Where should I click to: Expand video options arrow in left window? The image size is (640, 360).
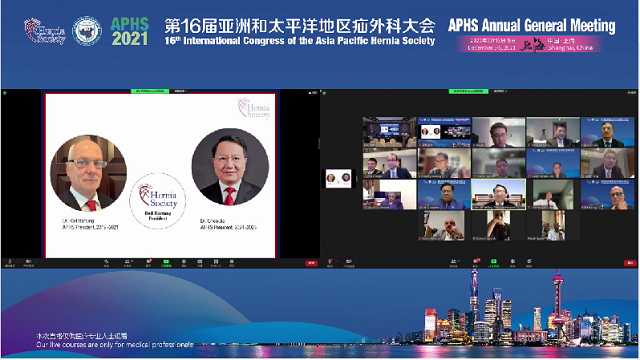[36, 261]
